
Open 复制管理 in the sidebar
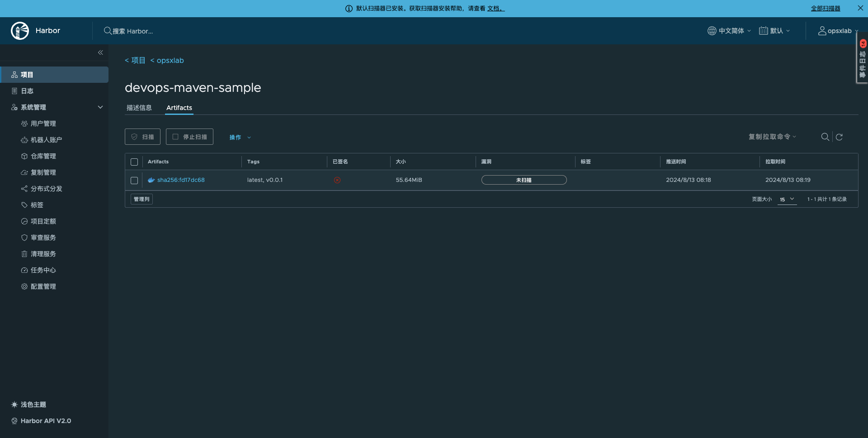pos(43,172)
